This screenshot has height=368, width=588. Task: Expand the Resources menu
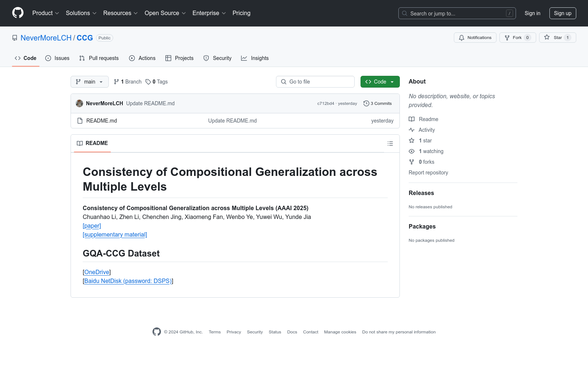pos(121,13)
